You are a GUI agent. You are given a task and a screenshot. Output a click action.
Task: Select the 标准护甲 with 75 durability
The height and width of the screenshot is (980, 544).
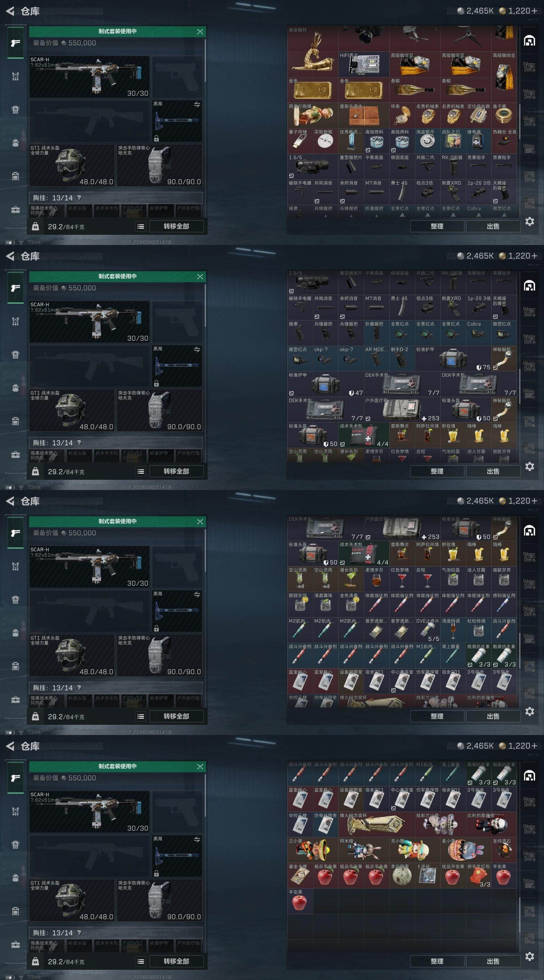click(453, 358)
